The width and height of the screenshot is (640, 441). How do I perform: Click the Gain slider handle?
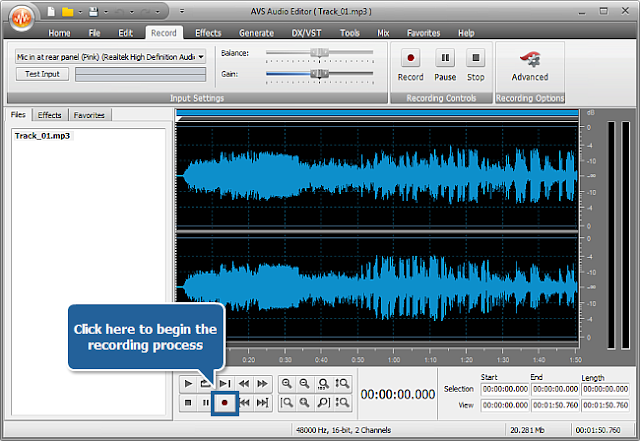point(319,74)
